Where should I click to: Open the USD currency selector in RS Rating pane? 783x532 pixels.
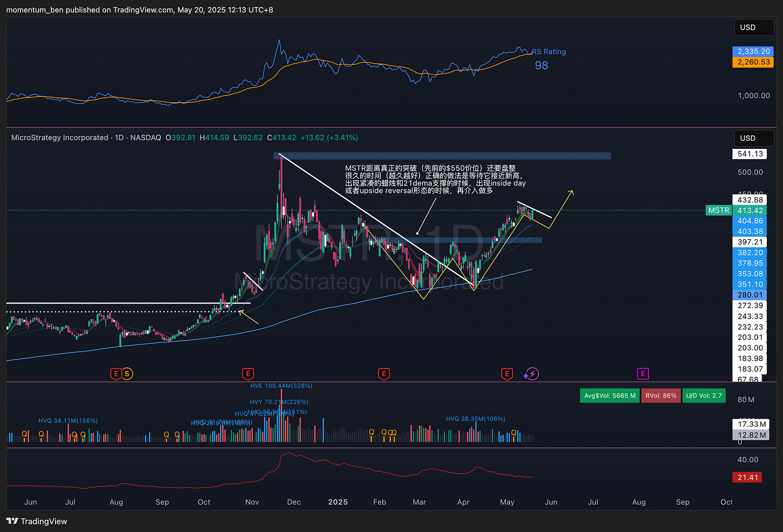pyautogui.click(x=754, y=27)
